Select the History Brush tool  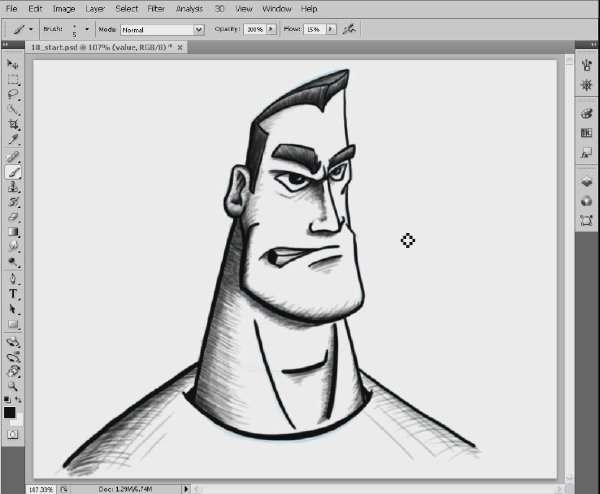(13, 202)
